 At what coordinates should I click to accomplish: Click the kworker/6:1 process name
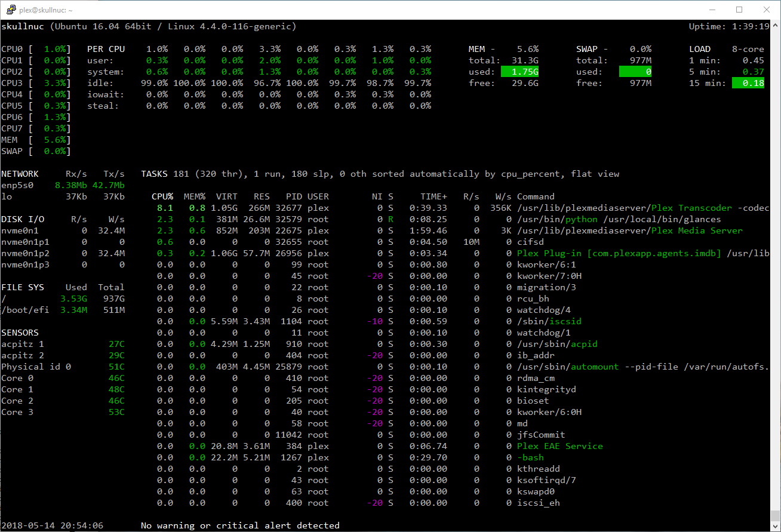pyautogui.click(x=547, y=265)
